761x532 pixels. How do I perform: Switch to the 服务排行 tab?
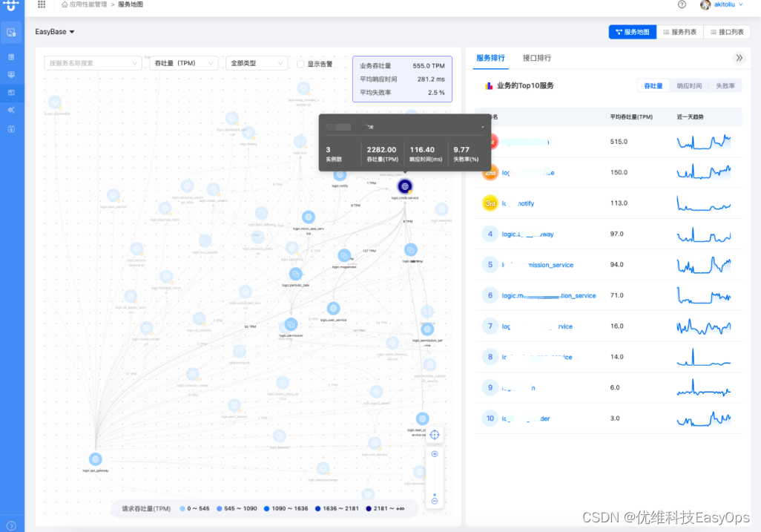(490, 58)
